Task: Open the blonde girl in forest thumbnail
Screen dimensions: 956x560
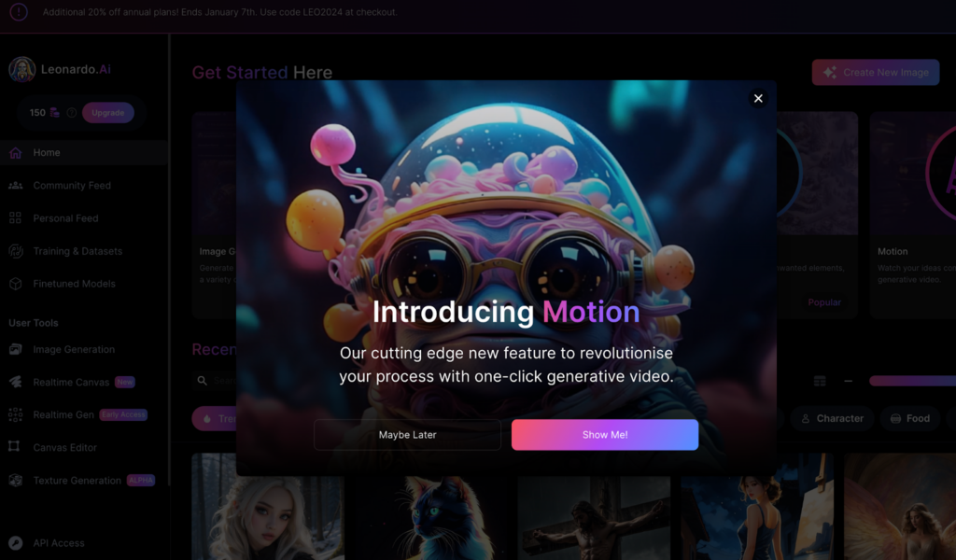Action: (268, 507)
